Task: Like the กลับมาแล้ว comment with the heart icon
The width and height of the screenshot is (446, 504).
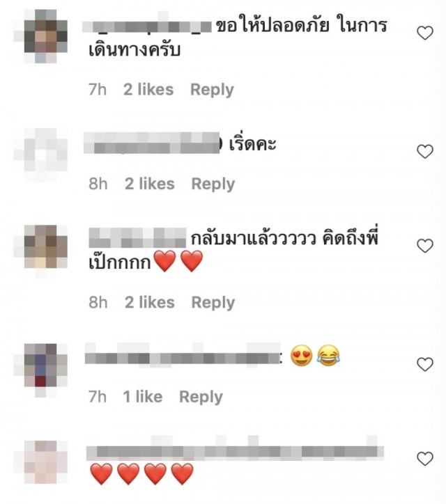Action: coord(425,246)
